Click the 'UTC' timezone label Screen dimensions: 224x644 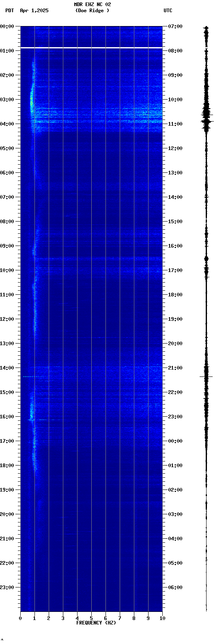point(168,11)
